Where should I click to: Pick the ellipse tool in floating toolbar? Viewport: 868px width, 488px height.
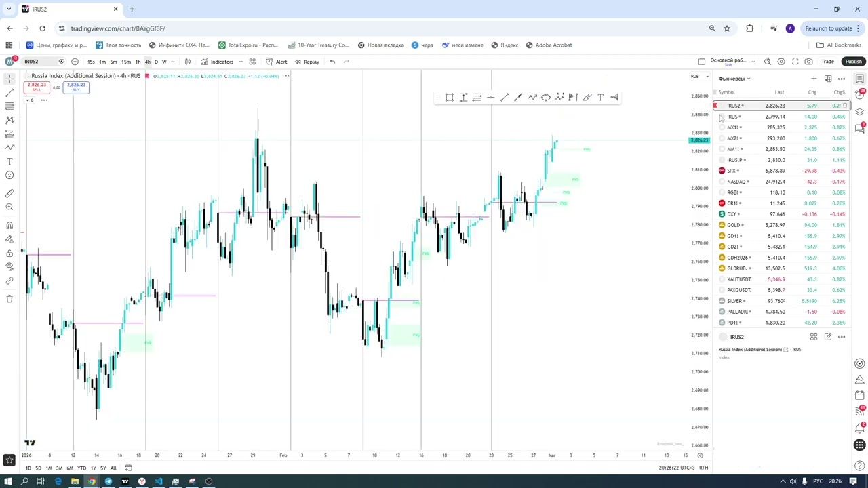point(546,98)
